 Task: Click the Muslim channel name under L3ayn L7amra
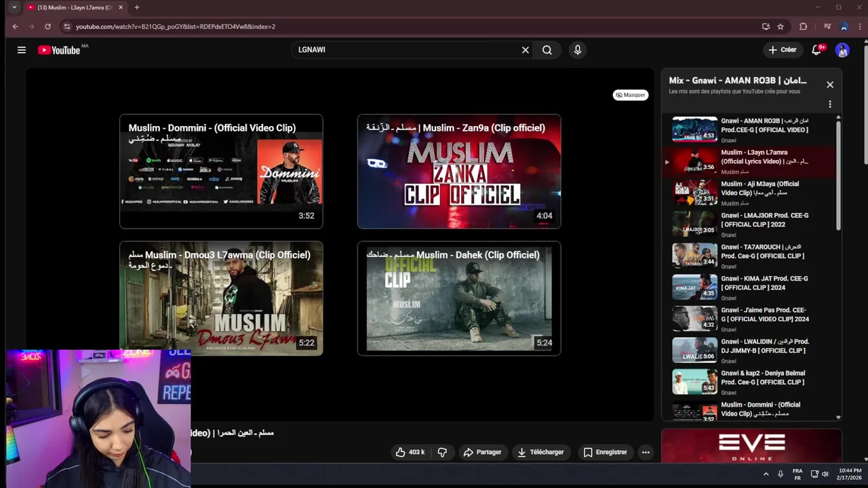pos(734,172)
